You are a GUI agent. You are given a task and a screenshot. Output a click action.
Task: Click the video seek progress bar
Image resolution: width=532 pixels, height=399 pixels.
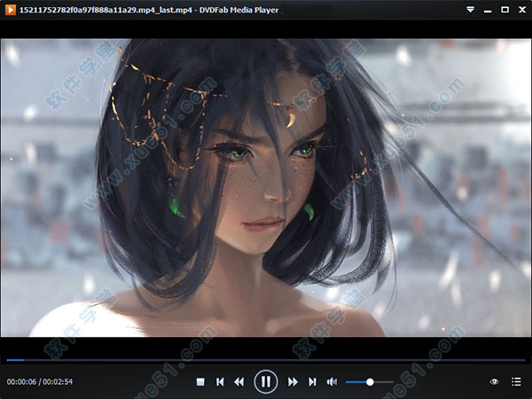tap(266, 360)
